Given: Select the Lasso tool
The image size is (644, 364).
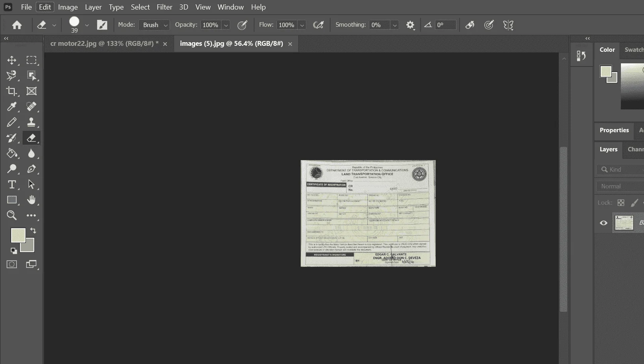Looking at the screenshot, I should point(12,76).
